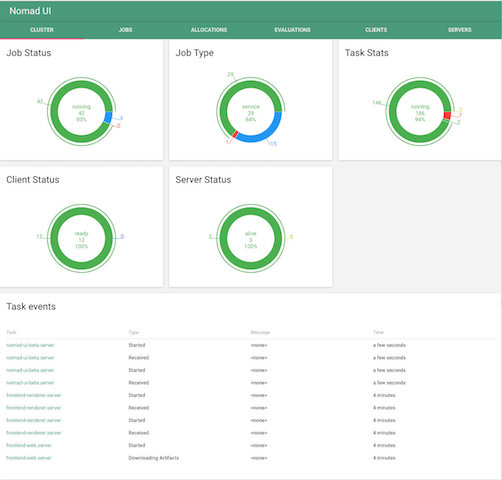Click 'alive 3 100%' center label

coord(251,240)
